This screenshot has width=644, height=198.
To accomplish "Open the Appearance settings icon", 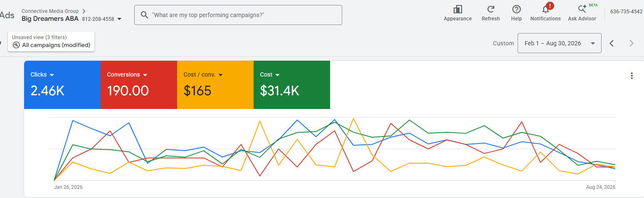I will click(x=458, y=9).
